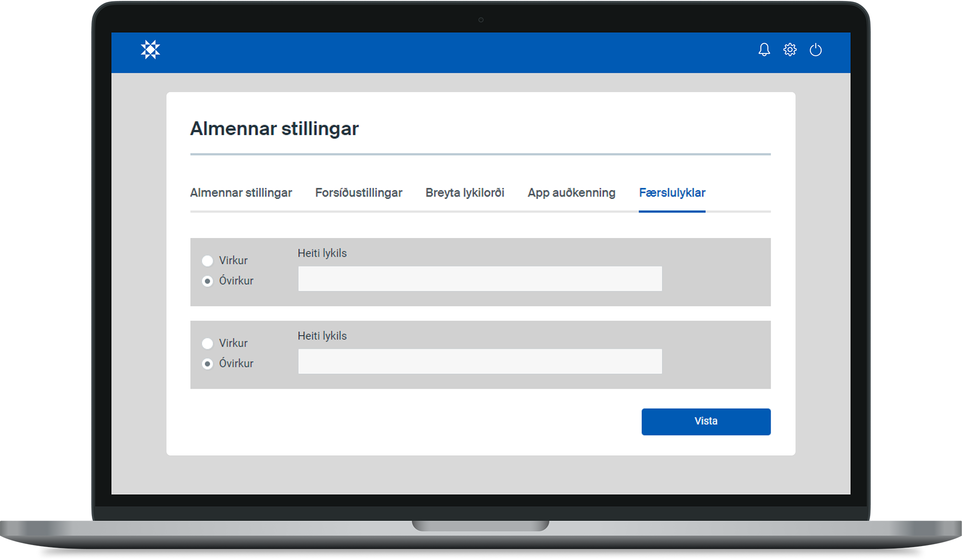
Task: Open settings via the gear icon
Action: 790,50
